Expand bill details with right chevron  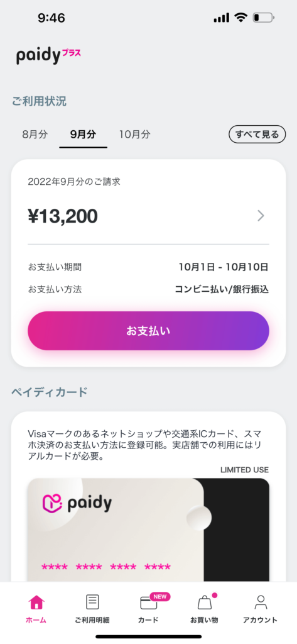click(x=261, y=216)
